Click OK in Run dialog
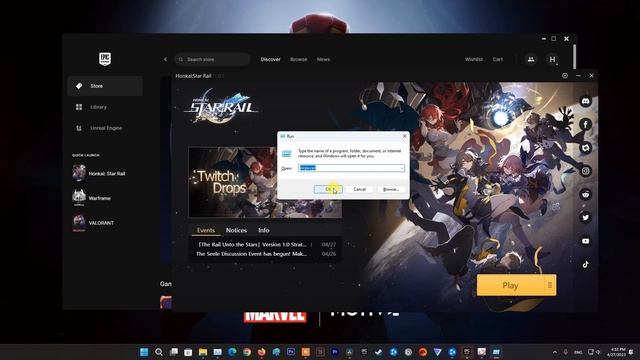Screen dimensions: 640x360 point(328,189)
